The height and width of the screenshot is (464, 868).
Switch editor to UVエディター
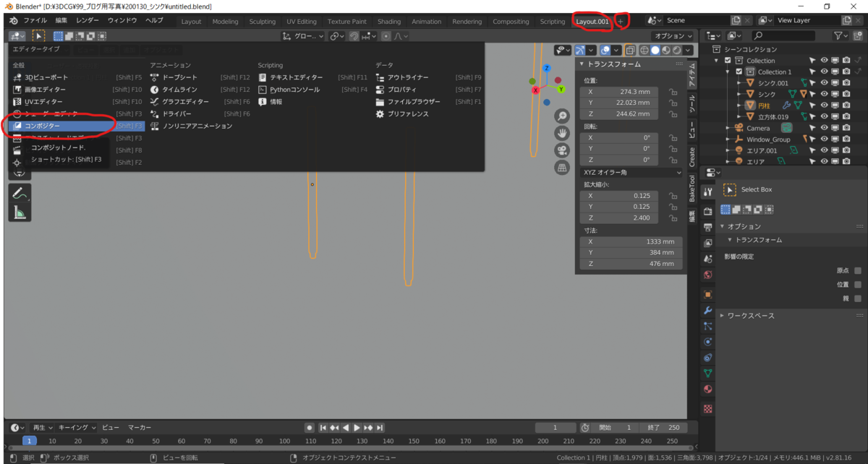77,102
